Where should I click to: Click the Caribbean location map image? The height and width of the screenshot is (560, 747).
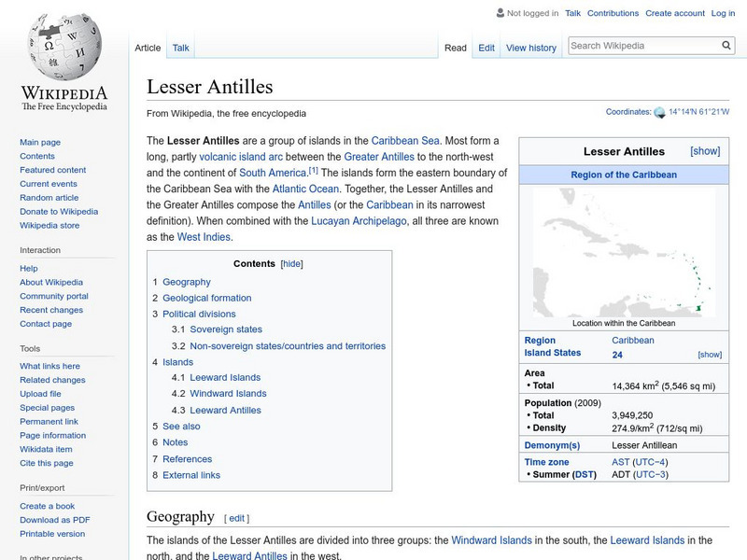(624, 252)
